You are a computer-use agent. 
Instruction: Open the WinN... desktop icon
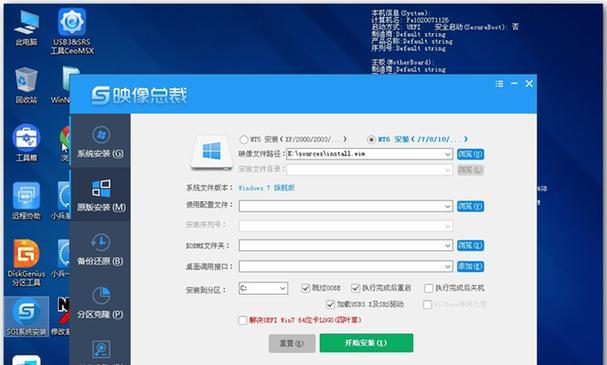(x=61, y=85)
